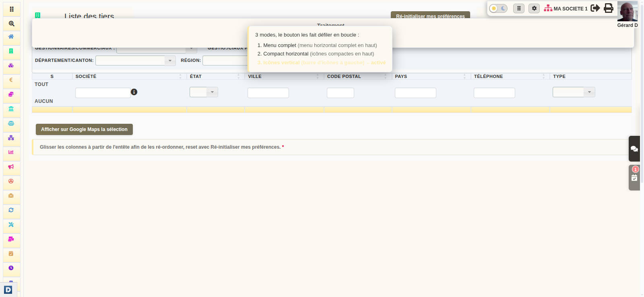Viewport: 644px width, 297px height.
Task: Open the euro billing icon in sidebar
Action: [x=11, y=80]
